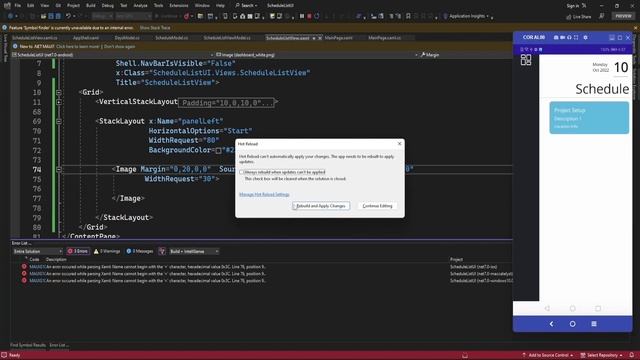
Task: Open the File menu
Action: [x=18, y=6]
